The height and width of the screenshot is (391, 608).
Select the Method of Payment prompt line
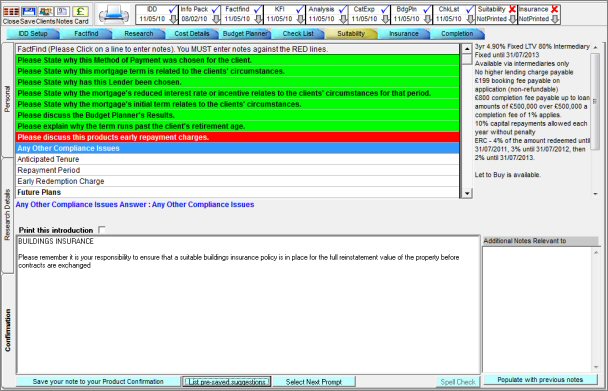pos(238,61)
